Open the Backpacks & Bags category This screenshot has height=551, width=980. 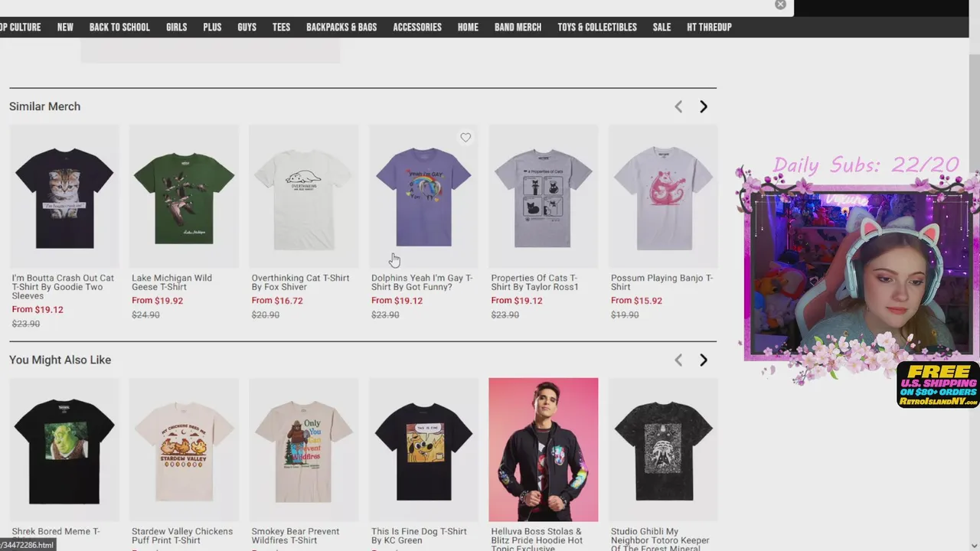pos(341,27)
